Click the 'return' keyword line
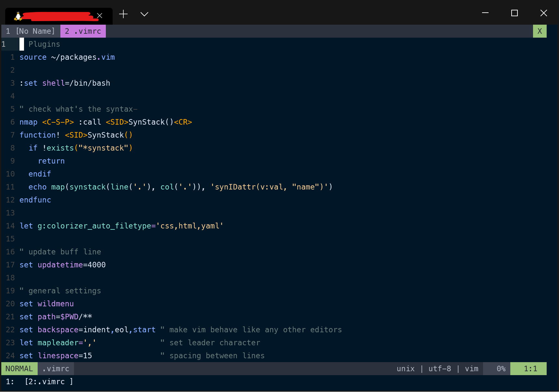Viewport: 559px width, 392px height. [51, 161]
